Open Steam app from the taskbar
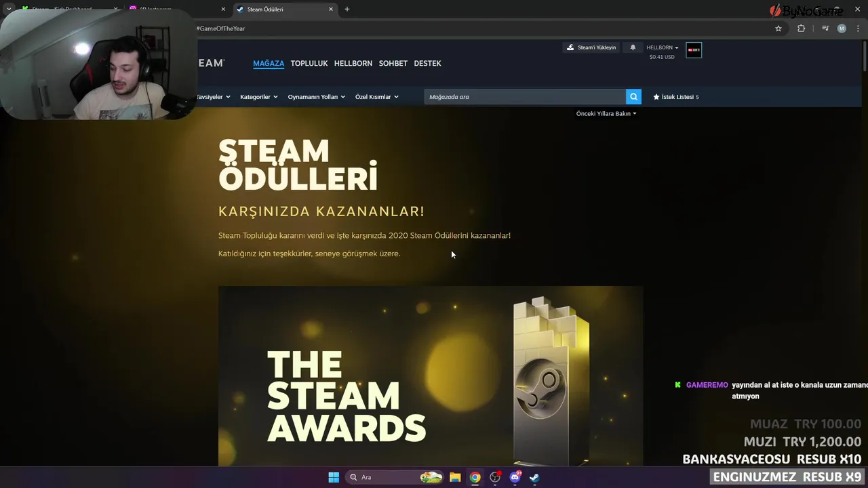Image resolution: width=868 pixels, height=488 pixels. coord(535,477)
